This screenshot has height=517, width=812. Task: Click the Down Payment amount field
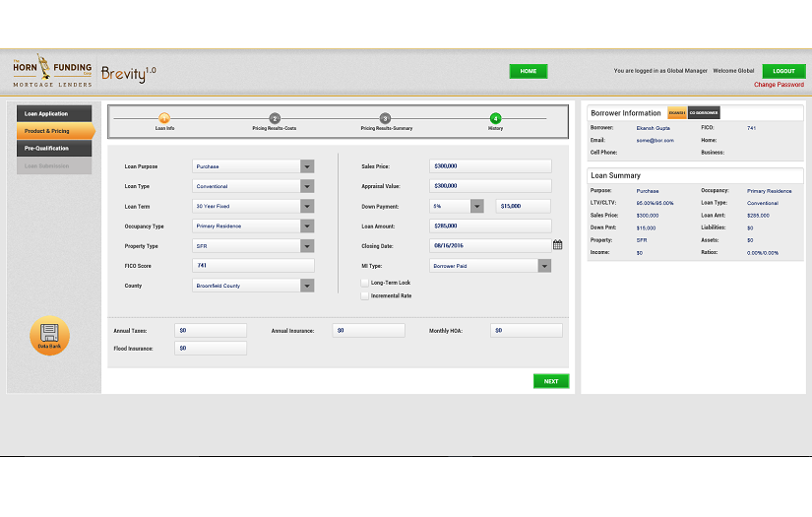click(523, 206)
